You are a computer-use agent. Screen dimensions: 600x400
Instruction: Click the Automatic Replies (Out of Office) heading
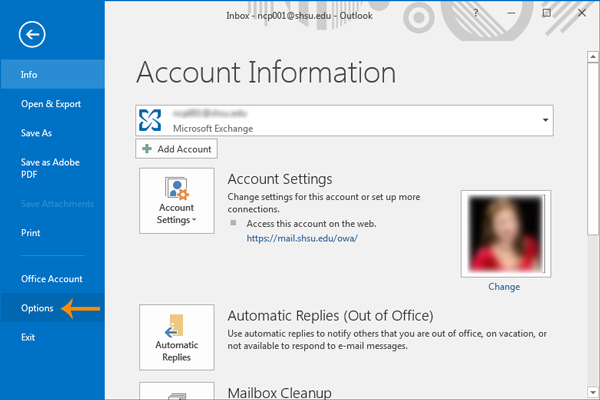(x=330, y=316)
